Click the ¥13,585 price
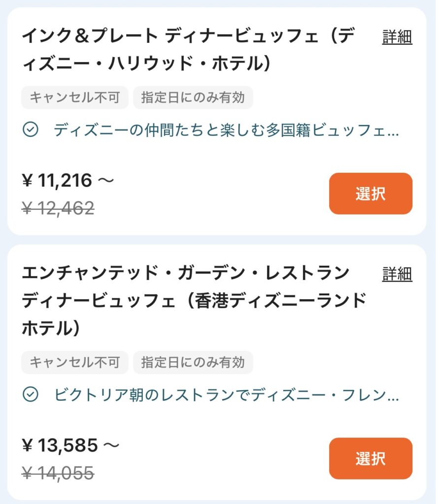The image size is (438, 504). point(70,445)
